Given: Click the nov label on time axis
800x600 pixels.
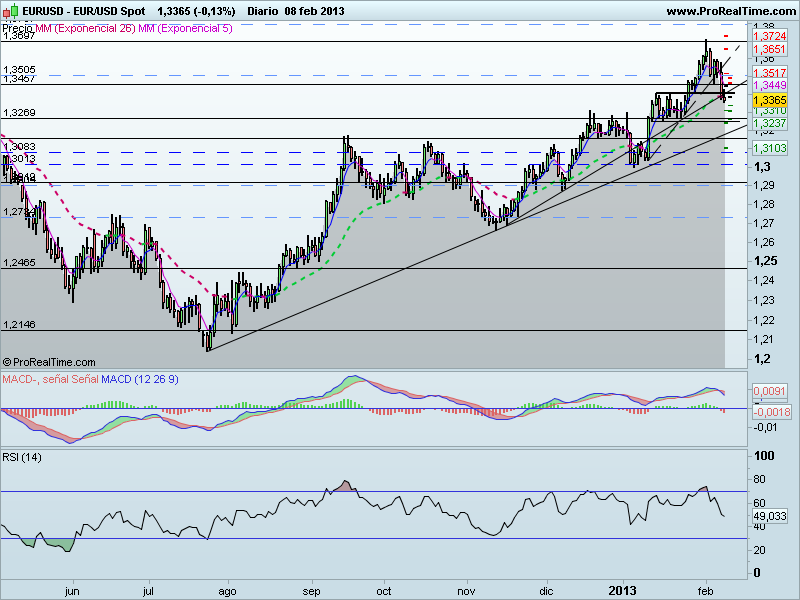Looking at the screenshot, I should [x=466, y=591].
